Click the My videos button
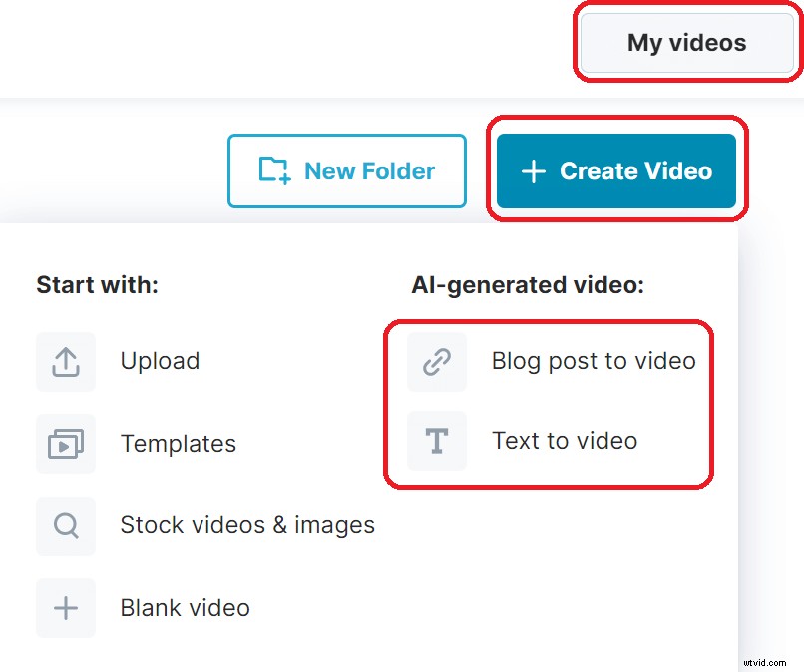 [685, 43]
